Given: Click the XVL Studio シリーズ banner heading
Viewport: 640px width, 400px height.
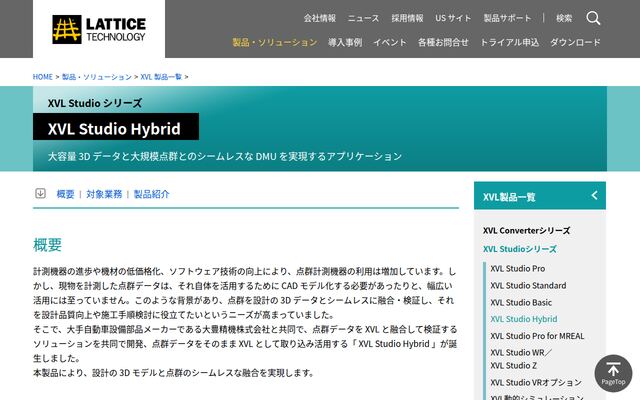Looking at the screenshot, I should pyautogui.click(x=95, y=103).
